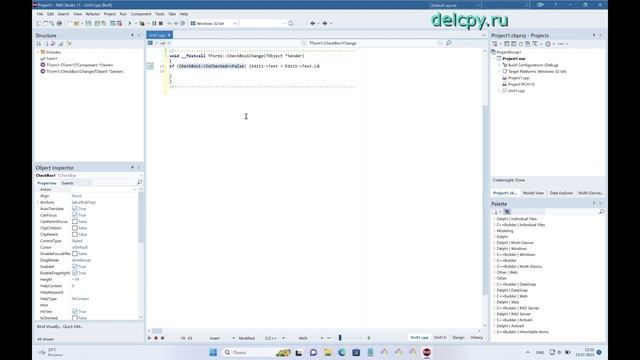Open the Component menu

pos(141,14)
